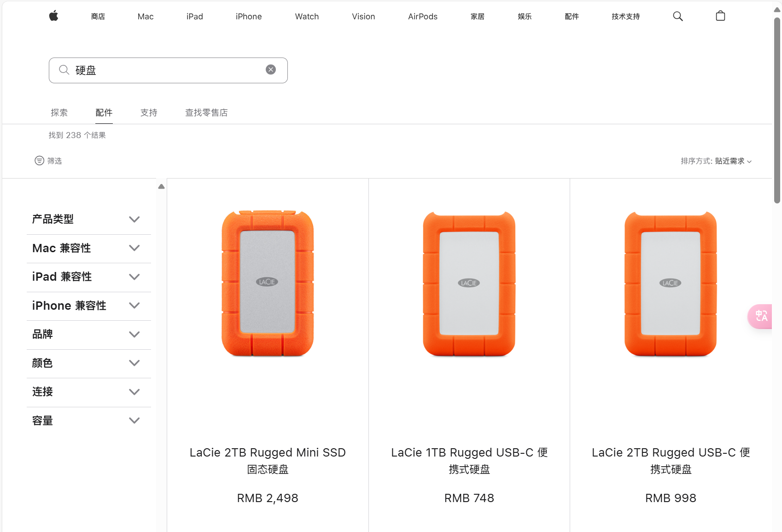Viewport: 782px width, 532px height.
Task: Open the 娱乐 nav menu
Action: pos(525,17)
